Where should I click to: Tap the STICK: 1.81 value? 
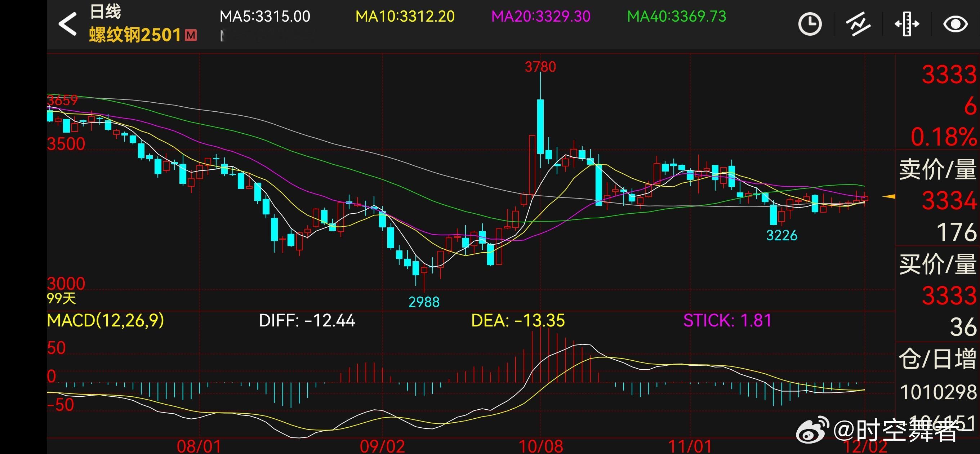(x=727, y=320)
